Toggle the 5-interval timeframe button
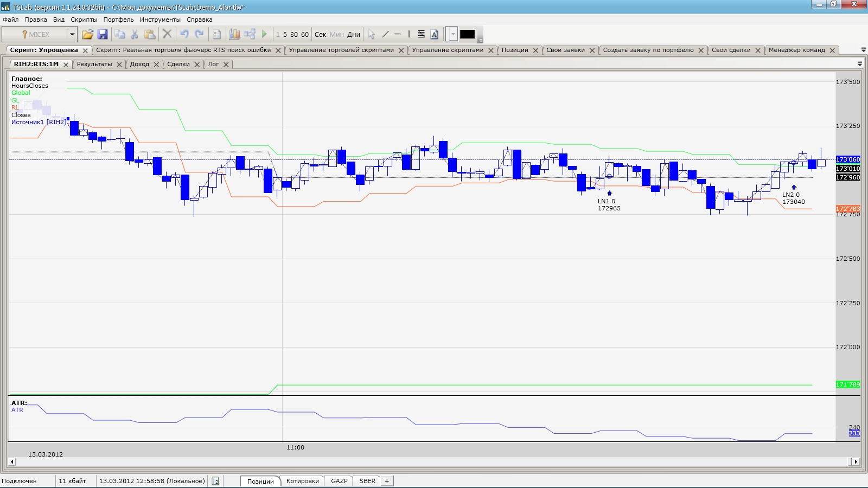Viewport: 868px width, 488px height. click(x=285, y=34)
